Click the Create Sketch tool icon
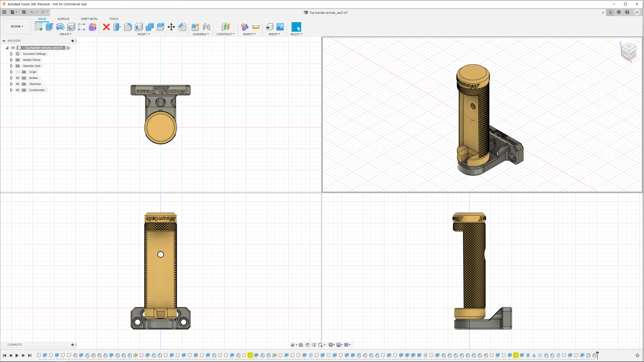Viewport: 644px width, 362px height. click(39, 27)
